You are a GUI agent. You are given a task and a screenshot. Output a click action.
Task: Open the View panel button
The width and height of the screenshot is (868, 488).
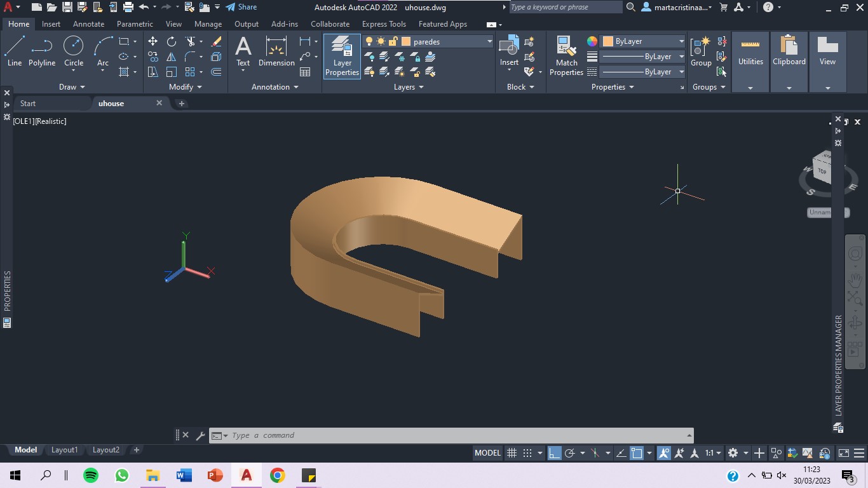pyautogui.click(x=827, y=62)
